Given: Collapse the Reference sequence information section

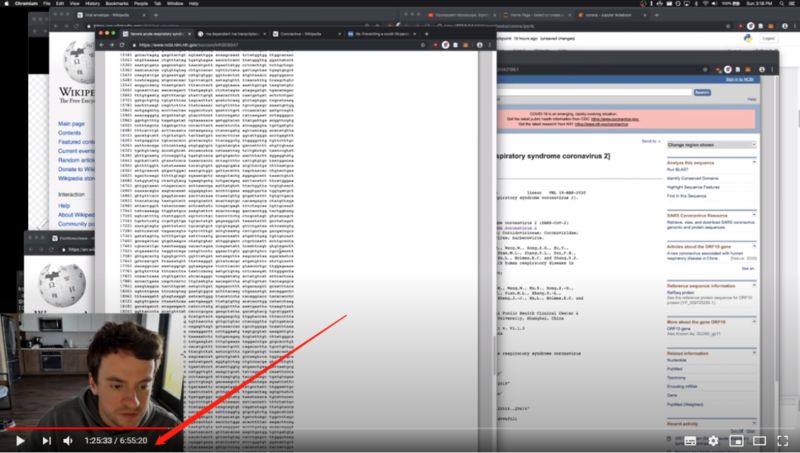Looking at the screenshot, I should coord(754,286).
